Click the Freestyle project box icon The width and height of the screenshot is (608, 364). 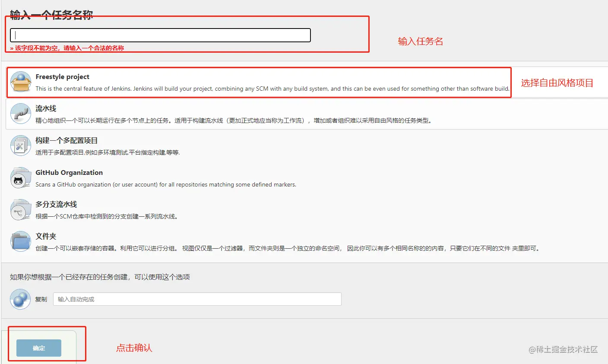tap(21, 82)
